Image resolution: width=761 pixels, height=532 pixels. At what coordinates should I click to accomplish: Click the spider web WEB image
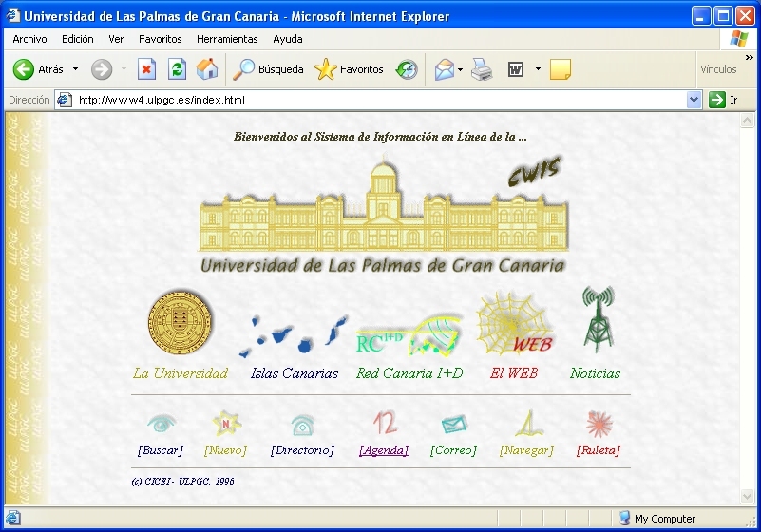pyautogui.click(x=514, y=323)
